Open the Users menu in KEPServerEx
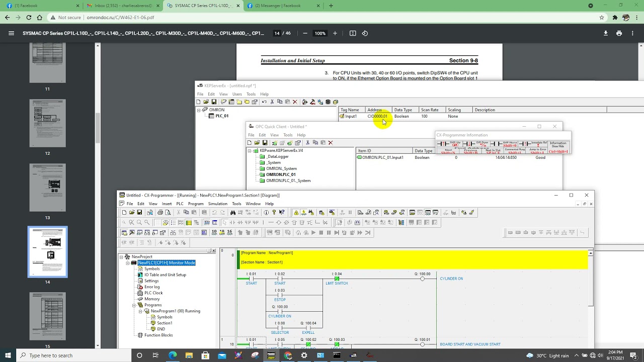Viewport: 644px width, 362px height. click(x=237, y=94)
